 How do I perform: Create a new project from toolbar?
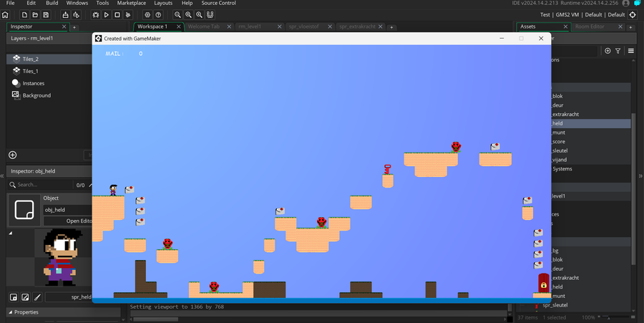[x=24, y=15]
